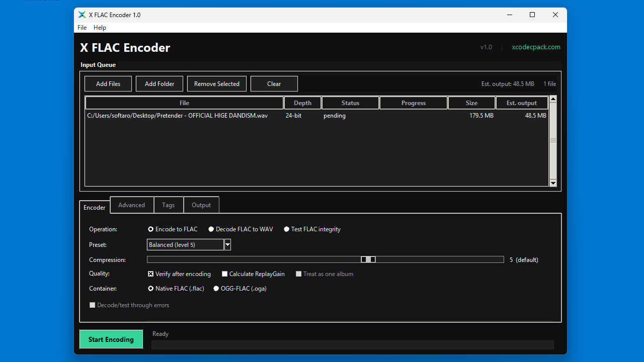This screenshot has width=644, height=362.
Task: Click the Add Files button
Action: pyautogui.click(x=108, y=84)
